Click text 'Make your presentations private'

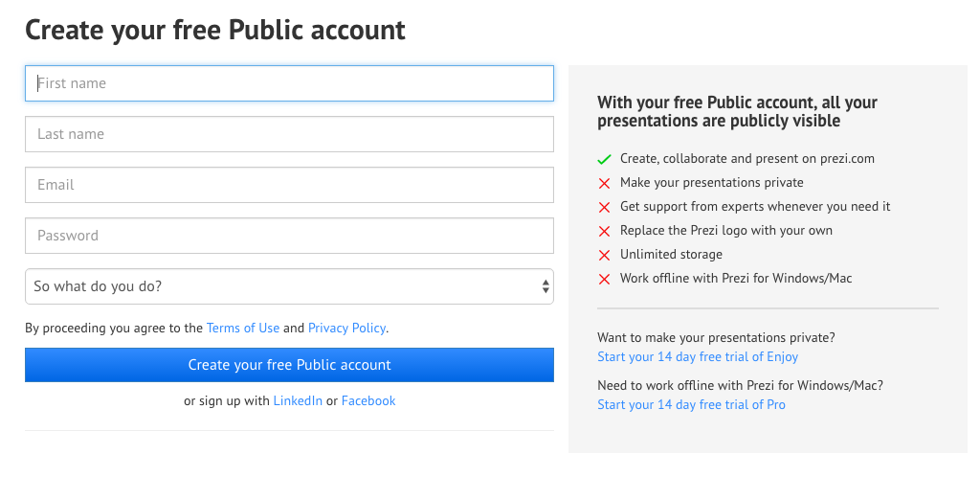712,182
